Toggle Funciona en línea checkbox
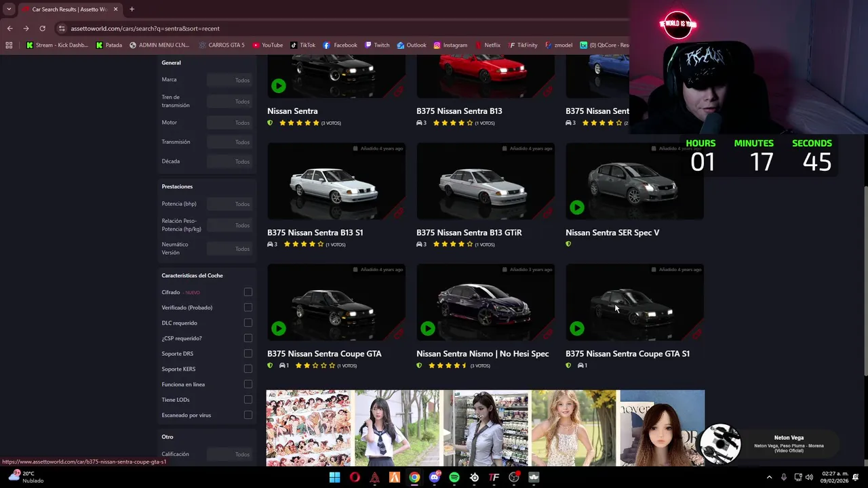 [x=248, y=384]
